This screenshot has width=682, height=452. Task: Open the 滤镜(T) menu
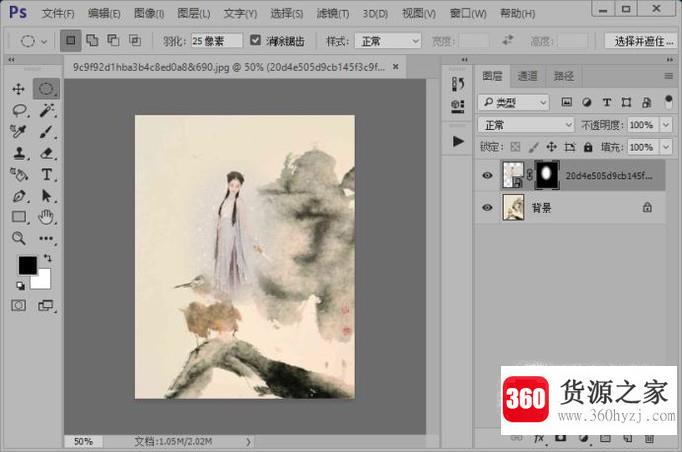pyautogui.click(x=333, y=13)
